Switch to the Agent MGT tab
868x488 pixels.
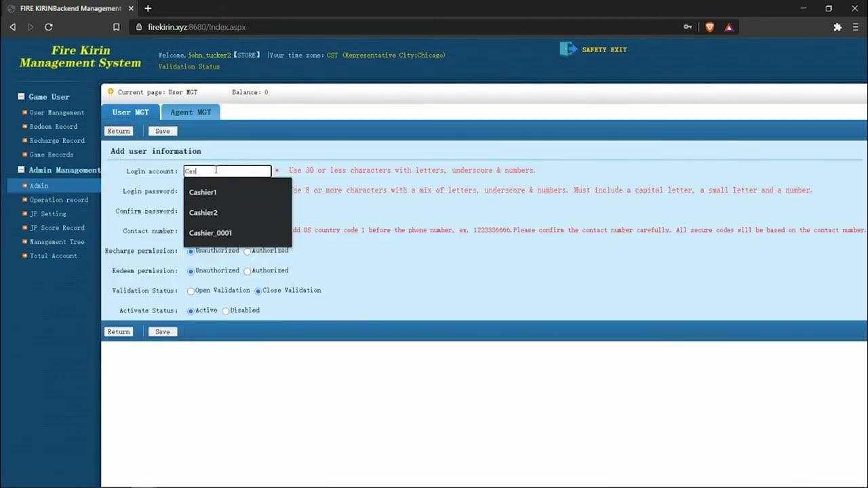click(x=191, y=113)
